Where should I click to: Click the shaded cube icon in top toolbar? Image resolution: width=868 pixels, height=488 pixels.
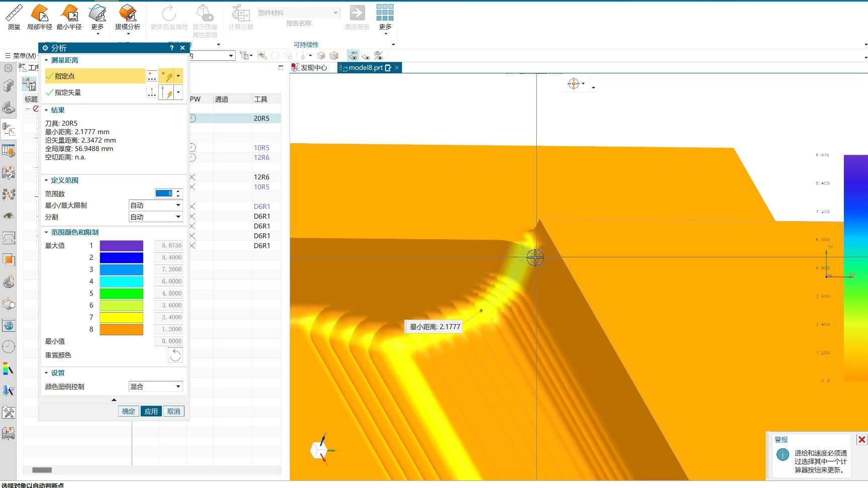(321, 55)
